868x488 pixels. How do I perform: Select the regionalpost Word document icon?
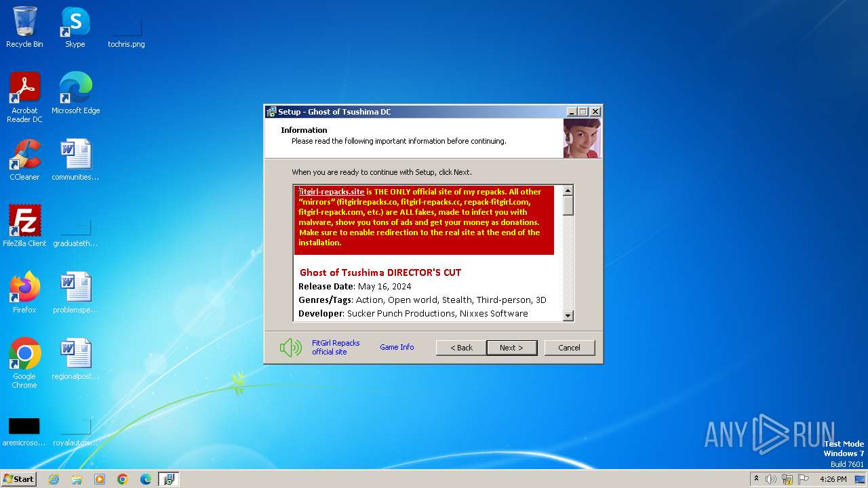(x=75, y=359)
